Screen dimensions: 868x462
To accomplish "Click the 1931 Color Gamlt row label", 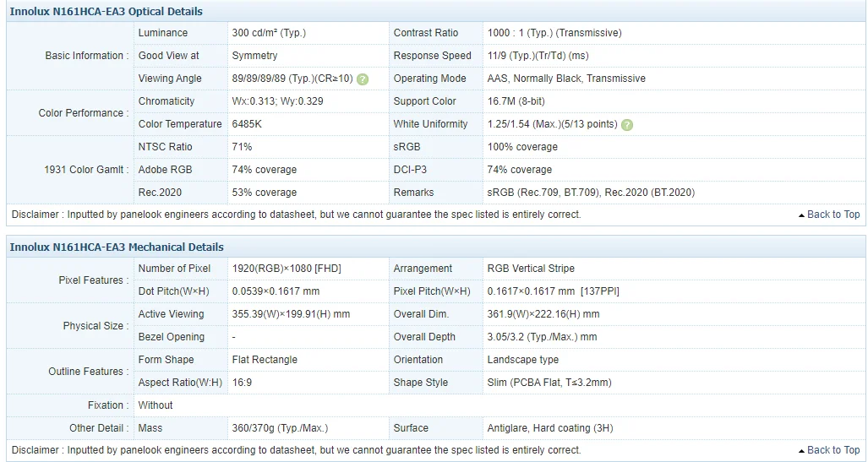I will point(86,170).
